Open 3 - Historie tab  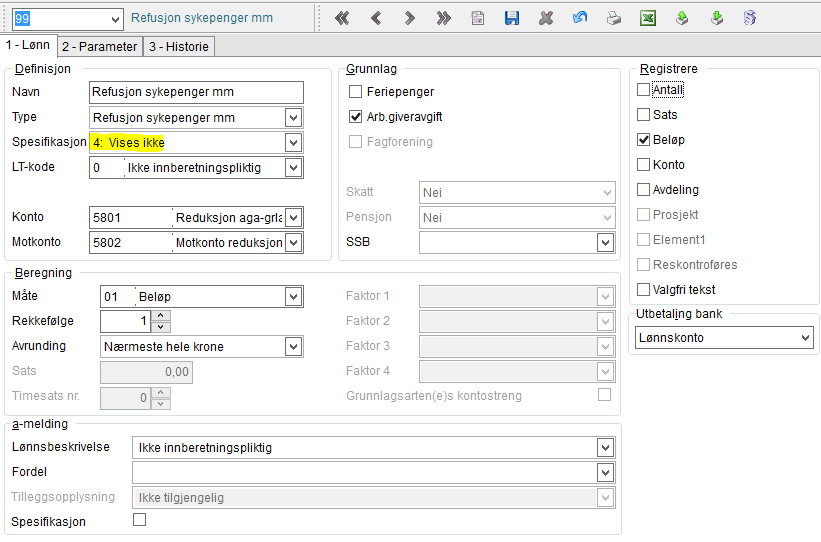(179, 47)
